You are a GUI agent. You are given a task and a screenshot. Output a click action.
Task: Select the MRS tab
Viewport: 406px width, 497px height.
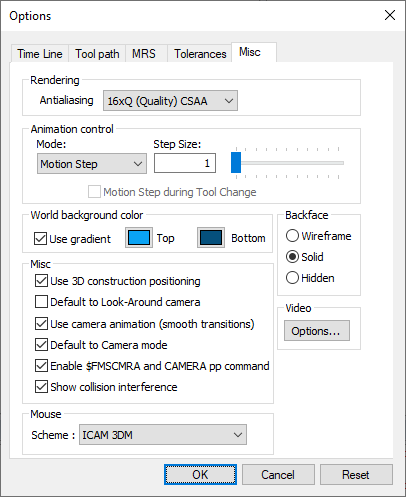[x=144, y=54]
